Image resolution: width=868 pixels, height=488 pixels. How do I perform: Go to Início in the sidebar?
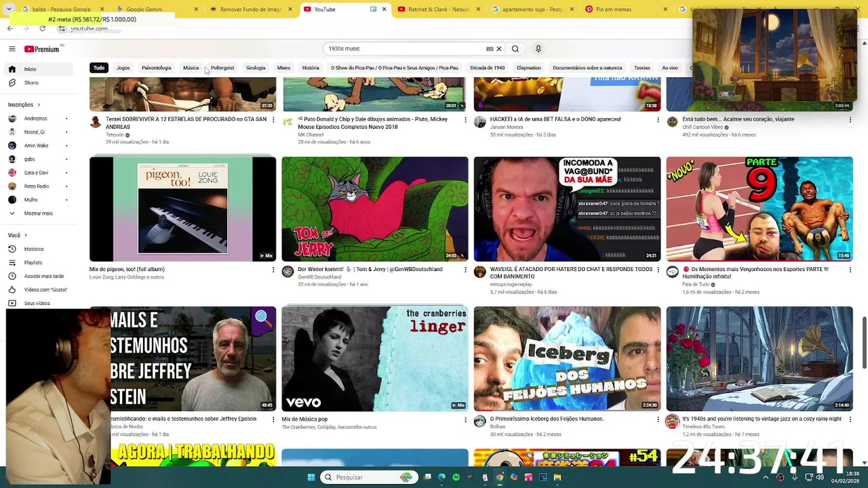click(38, 69)
